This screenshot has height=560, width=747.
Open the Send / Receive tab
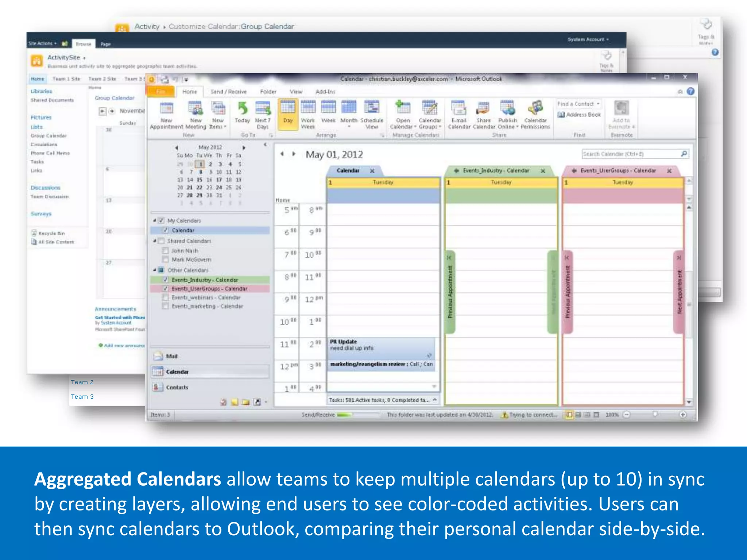click(229, 92)
